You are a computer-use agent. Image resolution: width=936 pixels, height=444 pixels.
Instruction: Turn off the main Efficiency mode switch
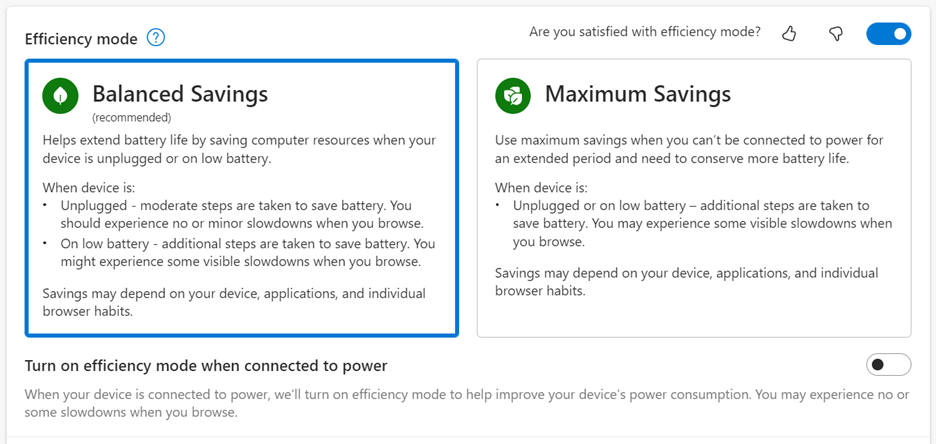coord(888,34)
